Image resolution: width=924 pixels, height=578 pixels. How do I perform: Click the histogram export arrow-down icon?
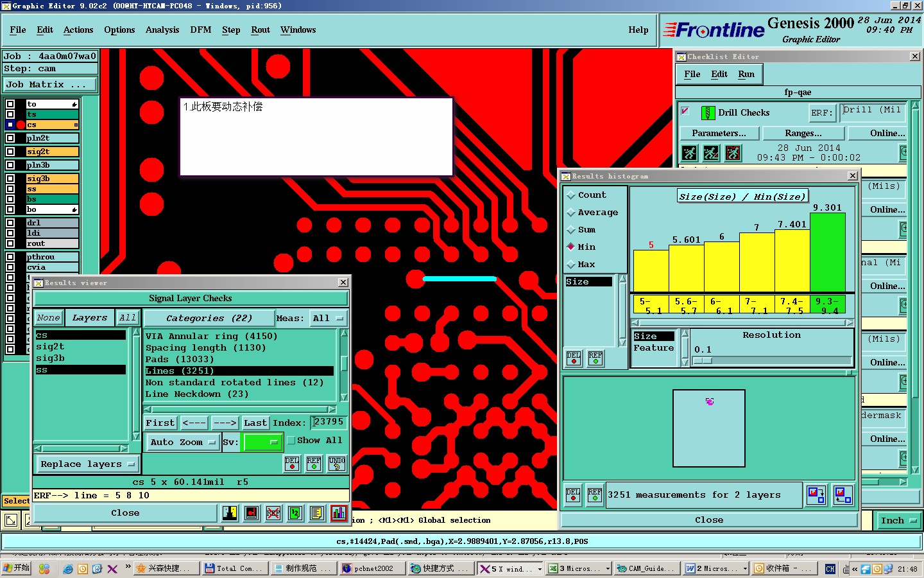[816, 495]
